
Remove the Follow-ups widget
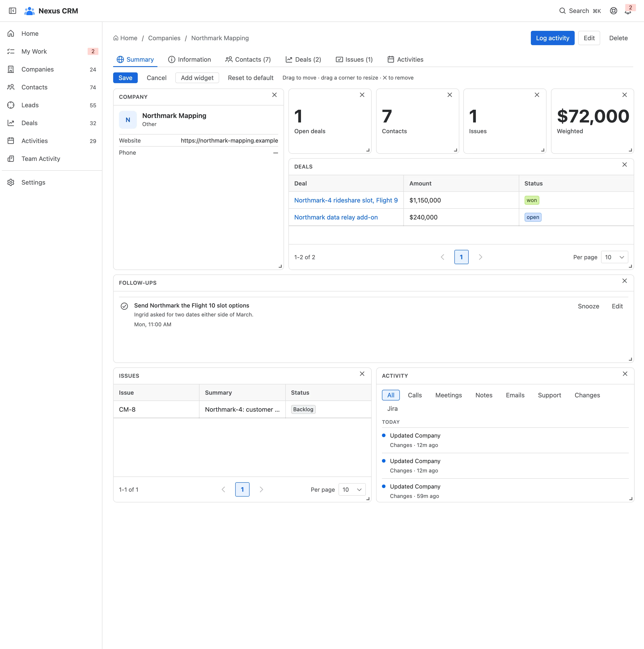(625, 281)
